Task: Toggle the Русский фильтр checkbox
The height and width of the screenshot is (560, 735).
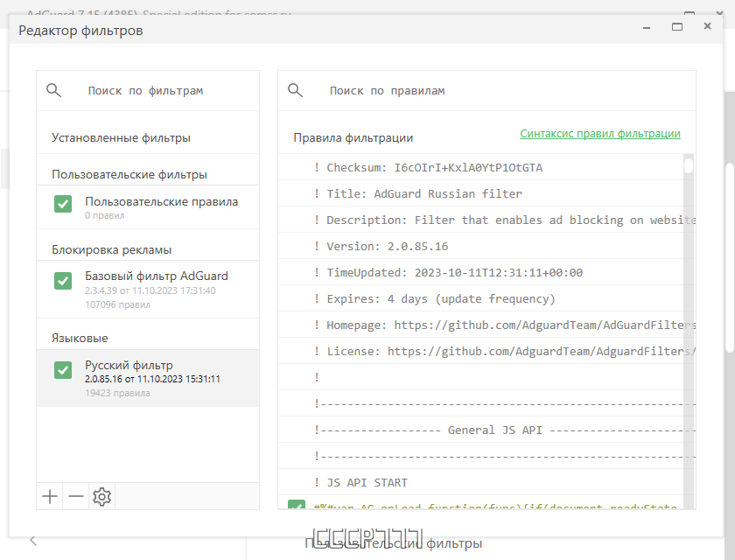Action: [x=63, y=370]
